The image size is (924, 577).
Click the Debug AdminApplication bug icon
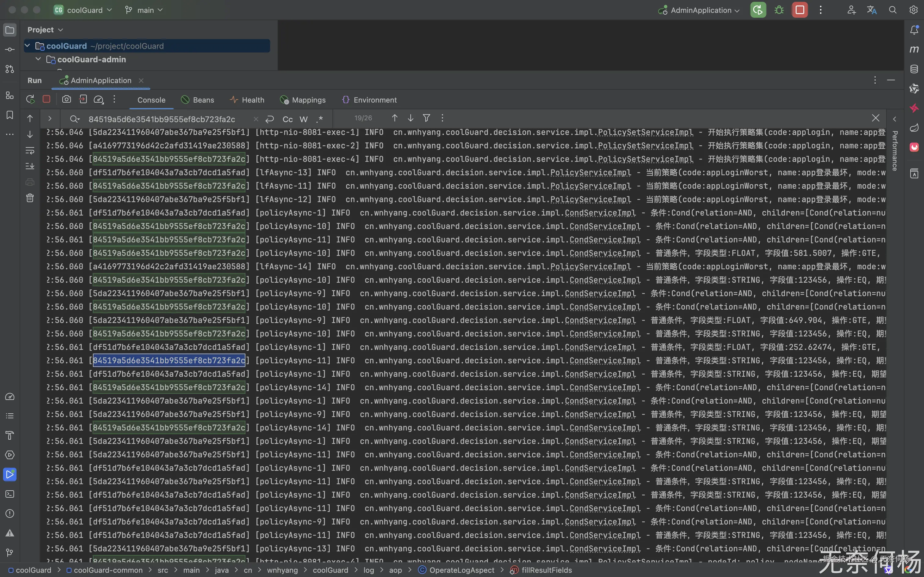[779, 10]
